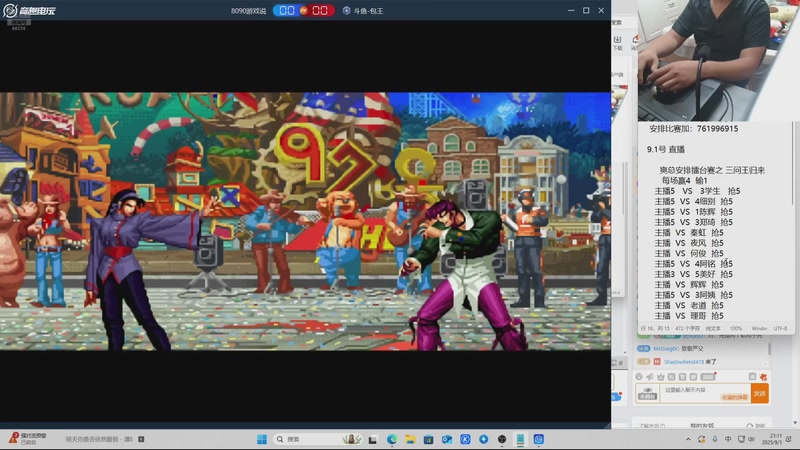Image resolution: width=800 pixels, height=450 pixels.
Task: Click the blue K app icon on taskbar
Action: [x=465, y=439]
